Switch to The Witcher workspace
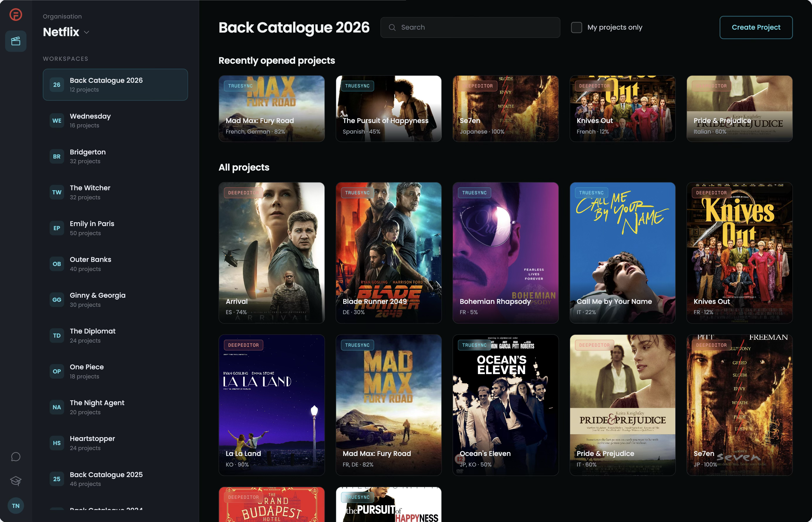 115,192
